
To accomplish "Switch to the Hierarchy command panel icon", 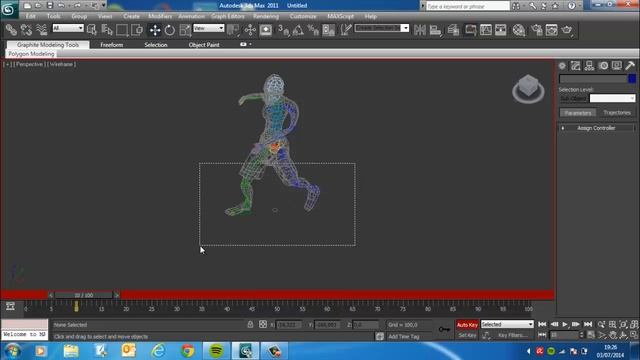I will [589, 66].
